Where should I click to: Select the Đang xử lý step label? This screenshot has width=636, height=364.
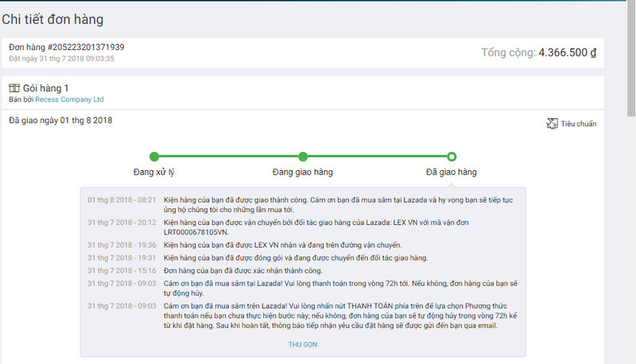point(154,172)
